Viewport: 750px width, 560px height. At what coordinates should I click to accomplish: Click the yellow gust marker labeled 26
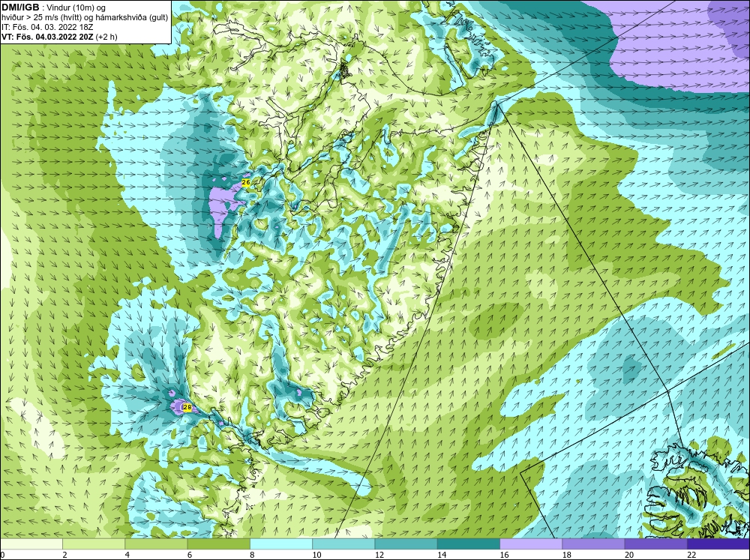click(x=246, y=183)
